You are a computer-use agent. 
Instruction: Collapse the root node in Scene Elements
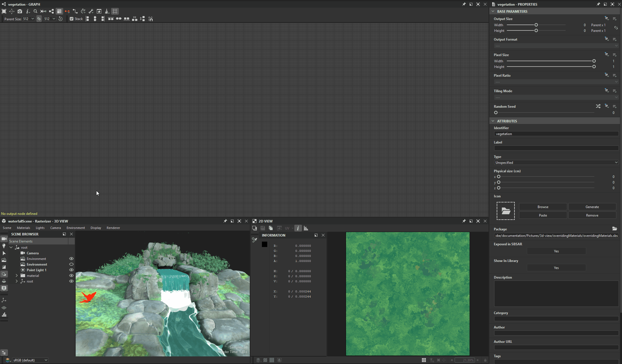click(11, 247)
